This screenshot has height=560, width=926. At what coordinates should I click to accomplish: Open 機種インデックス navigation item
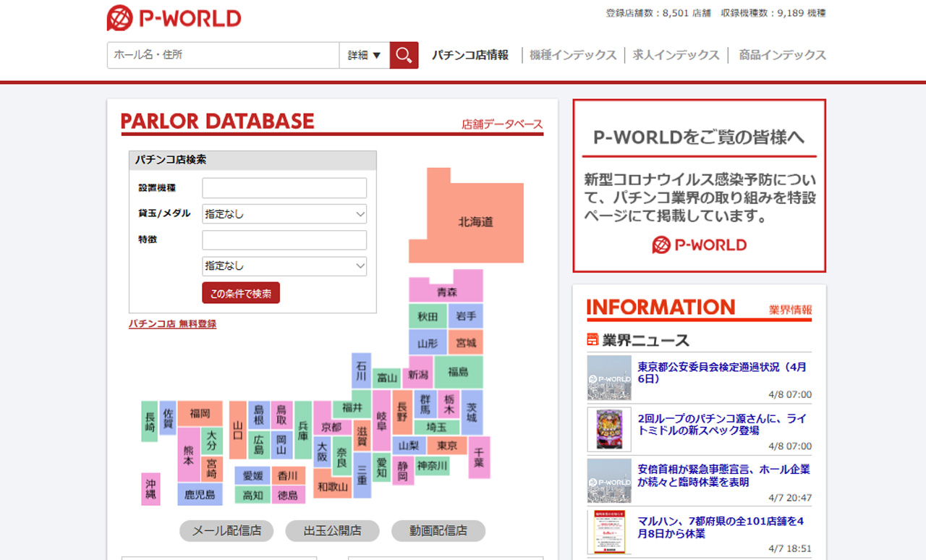(573, 55)
